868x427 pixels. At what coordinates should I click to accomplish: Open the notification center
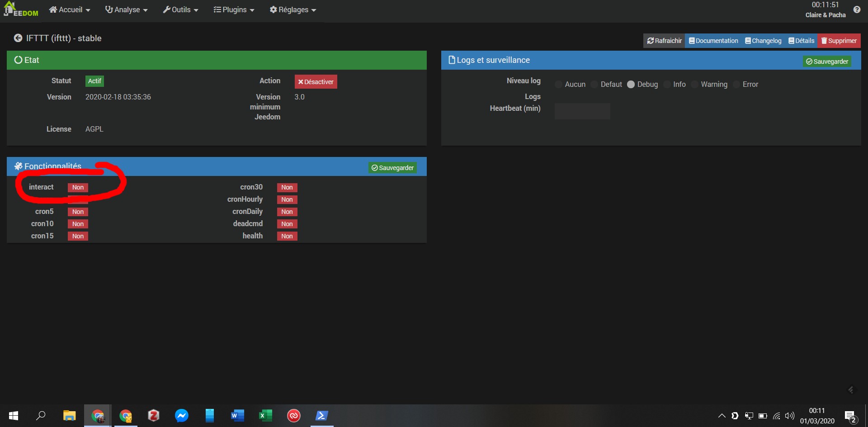pos(850,416)
